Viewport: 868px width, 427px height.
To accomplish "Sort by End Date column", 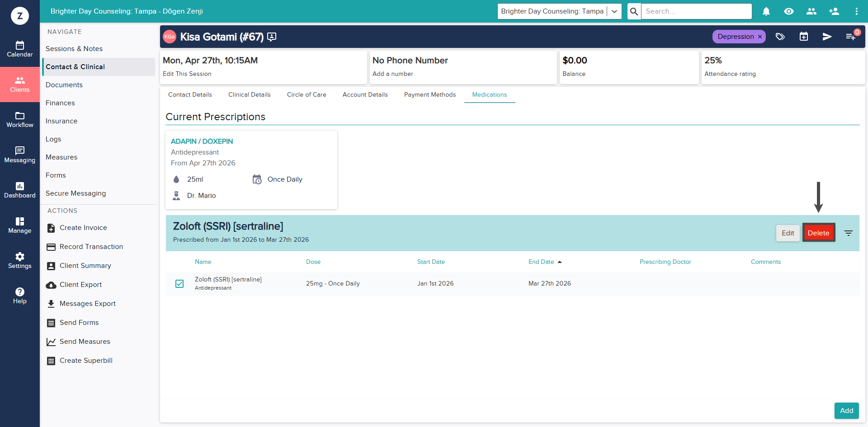I will [545, 262].
